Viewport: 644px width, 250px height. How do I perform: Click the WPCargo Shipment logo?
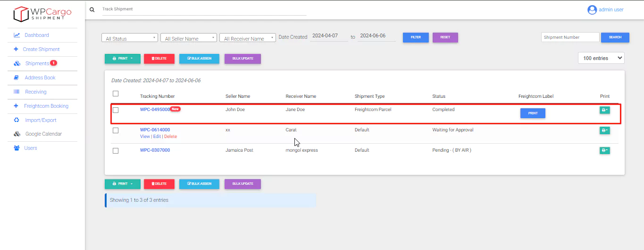42,14
